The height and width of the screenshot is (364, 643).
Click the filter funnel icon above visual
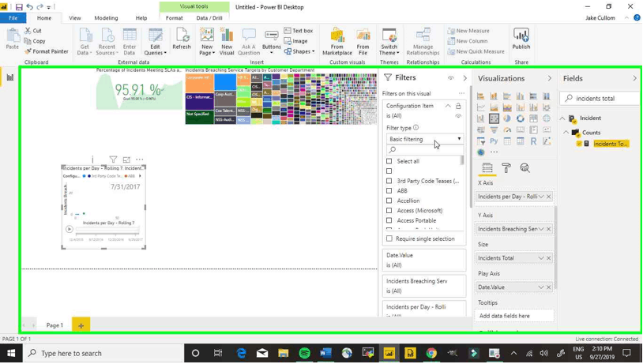click(113, 159)
